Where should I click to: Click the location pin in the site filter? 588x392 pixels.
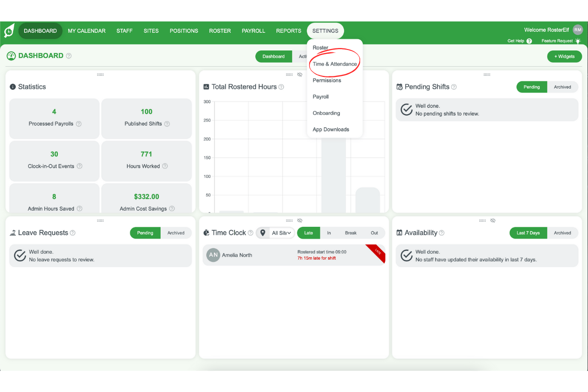[263, 233]
